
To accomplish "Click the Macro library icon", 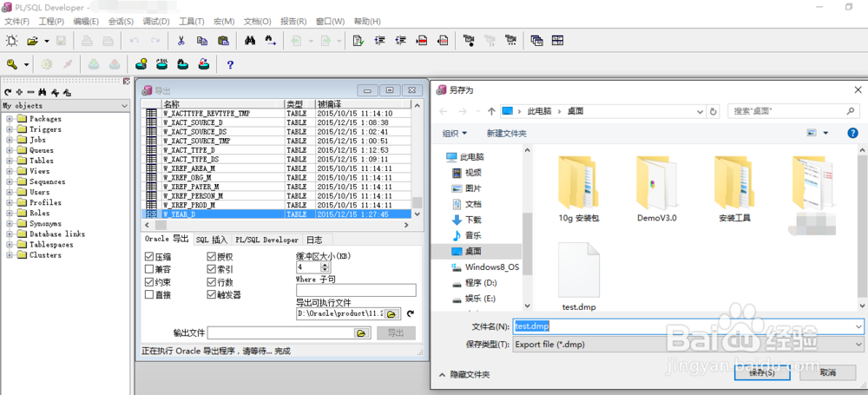I will (511, 41).
